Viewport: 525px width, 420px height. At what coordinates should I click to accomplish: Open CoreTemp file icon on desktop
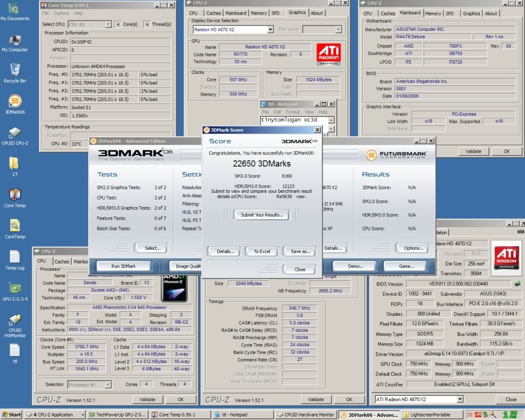click(x=15, y=229)
